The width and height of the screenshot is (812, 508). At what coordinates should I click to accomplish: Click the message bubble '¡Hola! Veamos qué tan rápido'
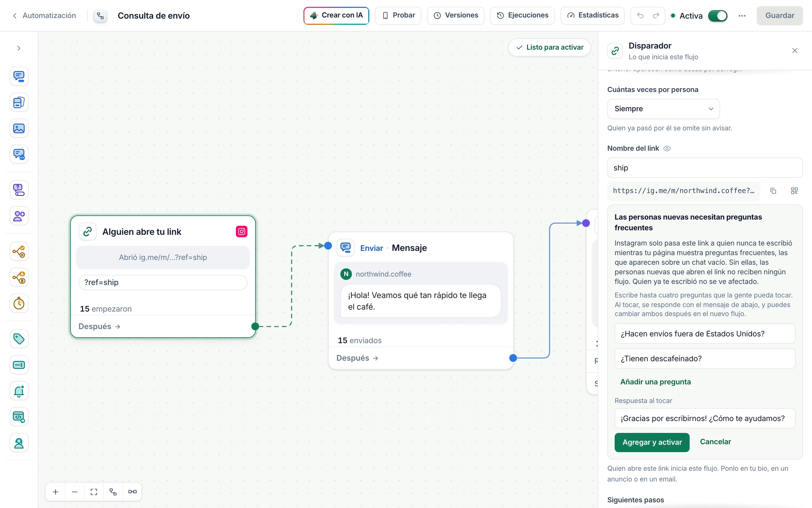(421, 301)
